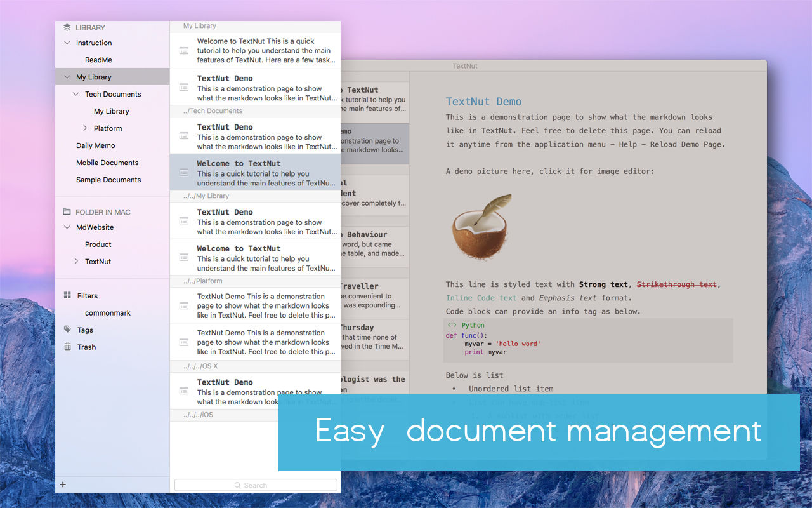
Task: Collapse the Instruction group
Action: pyautogui.click(x=67, y=43)
